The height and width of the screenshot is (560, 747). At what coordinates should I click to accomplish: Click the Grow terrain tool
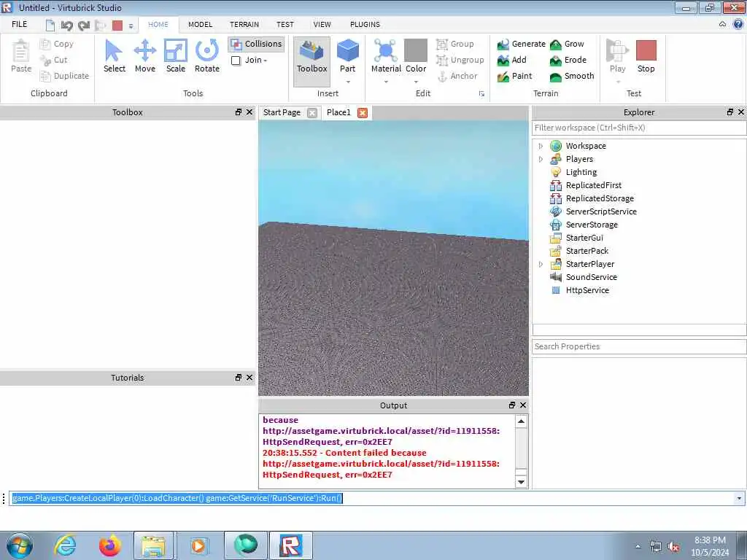(567, 44)
